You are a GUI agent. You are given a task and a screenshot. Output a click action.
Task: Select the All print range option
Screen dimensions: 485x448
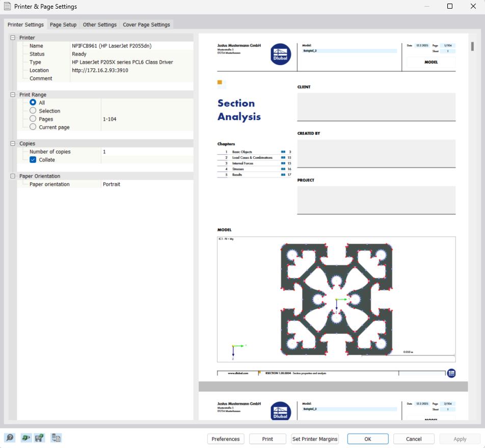tap(33, 102)
